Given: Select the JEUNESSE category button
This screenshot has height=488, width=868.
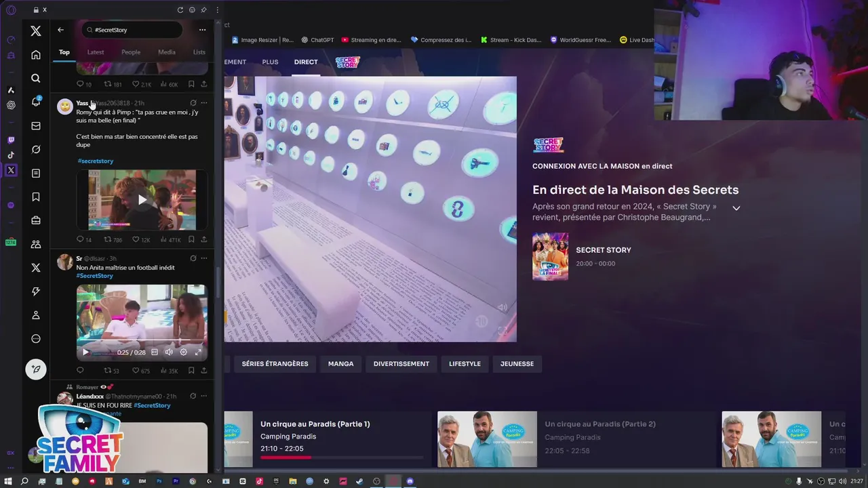Looking at the screenshot, I should (517, 364).
